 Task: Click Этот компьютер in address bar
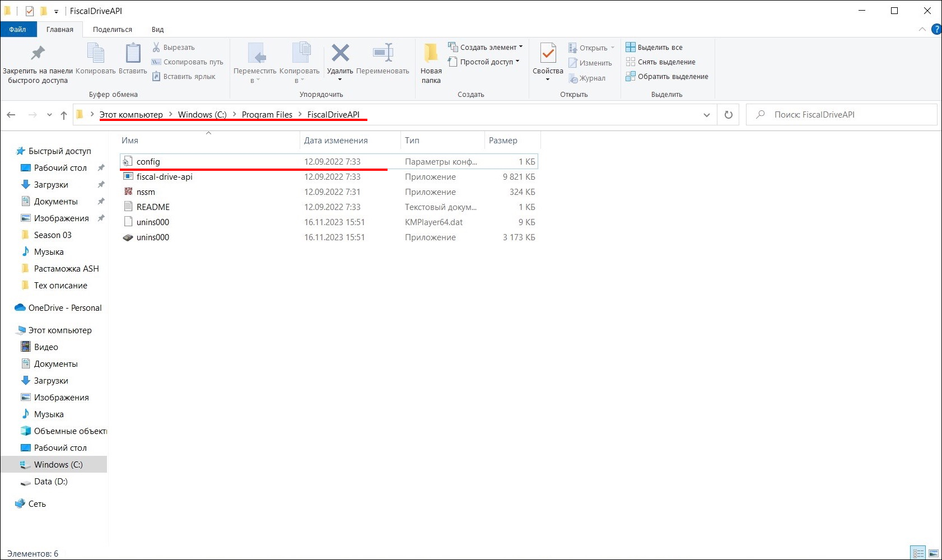coord(131,114)
